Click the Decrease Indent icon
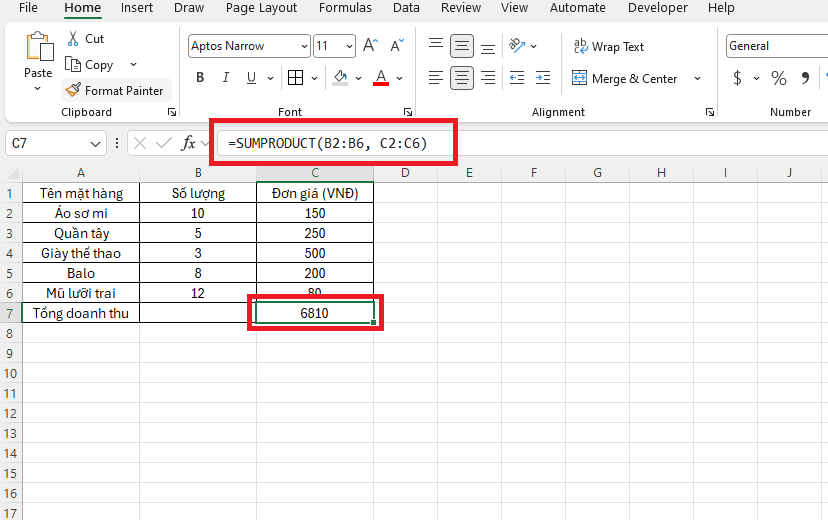This screenshot has width=828, height=520. (516, 78)
